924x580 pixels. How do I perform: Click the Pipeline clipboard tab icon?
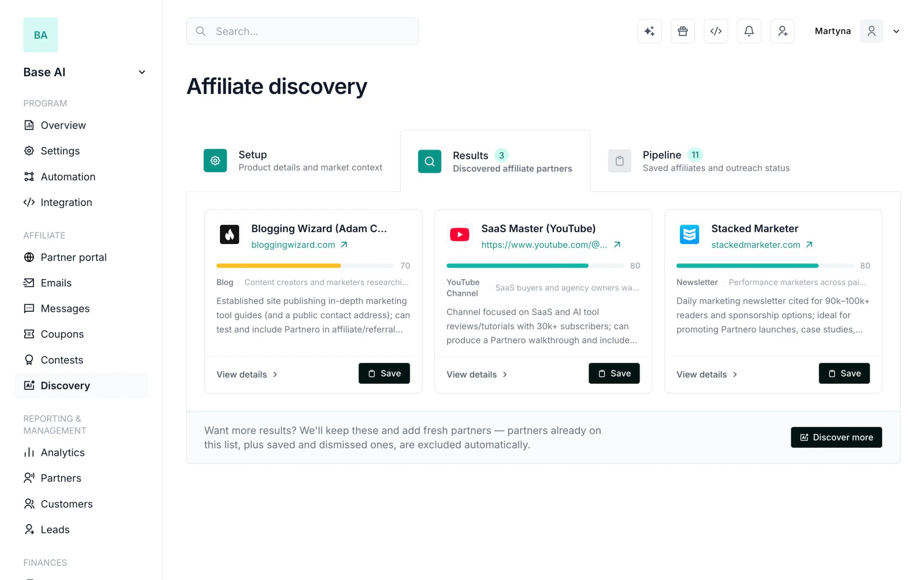pyautogui.click(x=619, y=161)
